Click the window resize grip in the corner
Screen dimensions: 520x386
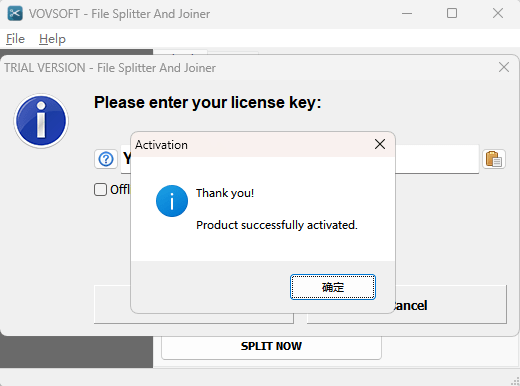coord(515,382)
